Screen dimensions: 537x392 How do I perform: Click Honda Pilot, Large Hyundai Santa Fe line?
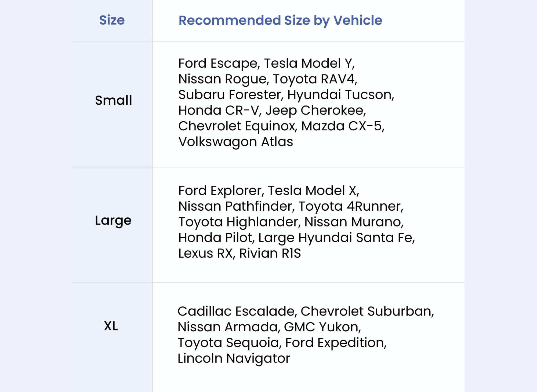pyautogui.click(x=297, y=238)
